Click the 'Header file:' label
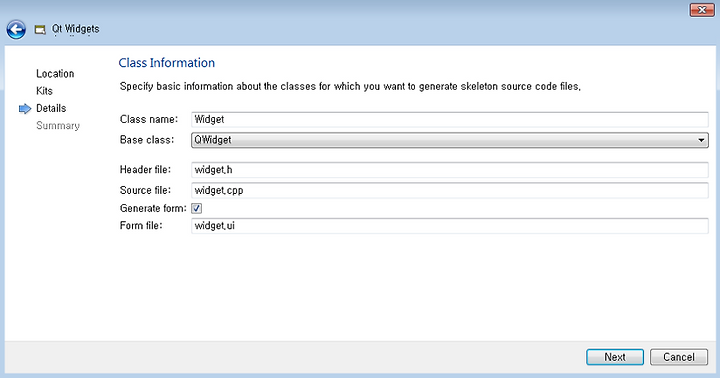 [x=145, y=169]
